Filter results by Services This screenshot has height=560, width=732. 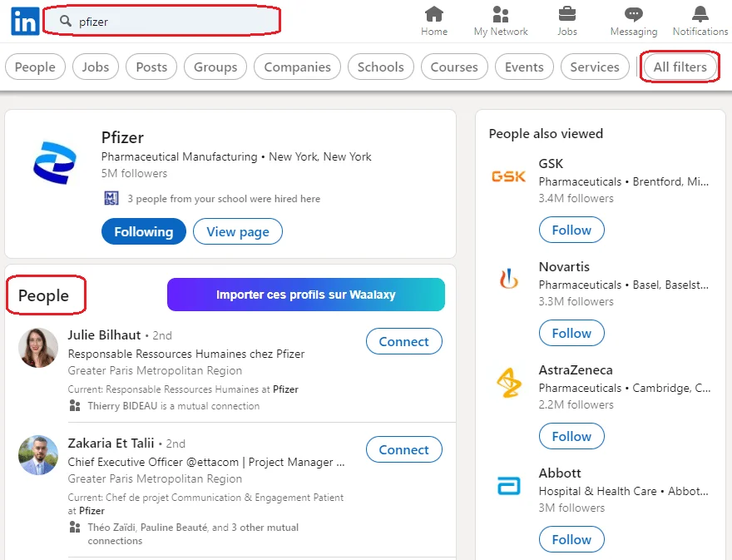point(595,67)
